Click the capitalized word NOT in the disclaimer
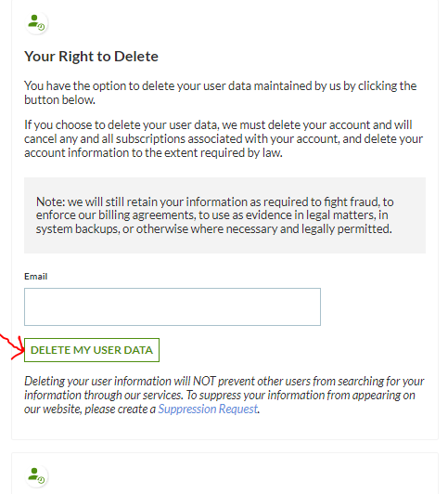 204,382
